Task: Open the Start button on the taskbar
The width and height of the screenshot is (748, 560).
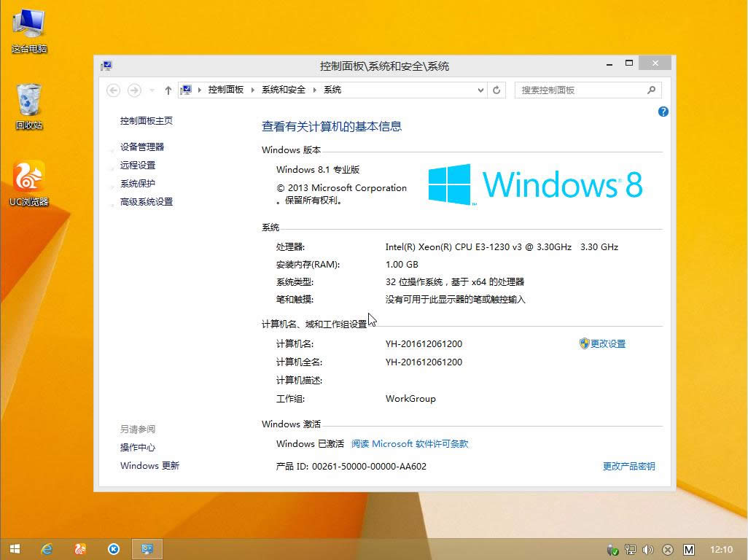Action: (x=15, y=549)
